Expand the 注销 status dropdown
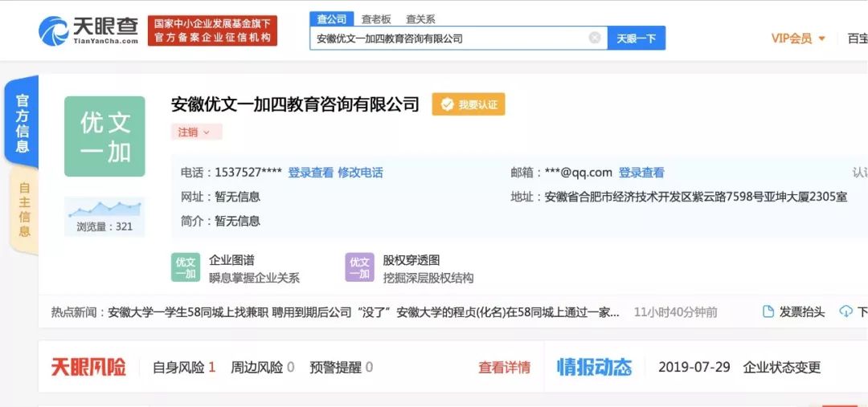Image resolution: width=868 pixels, height=407 pixels. [196, 132]
